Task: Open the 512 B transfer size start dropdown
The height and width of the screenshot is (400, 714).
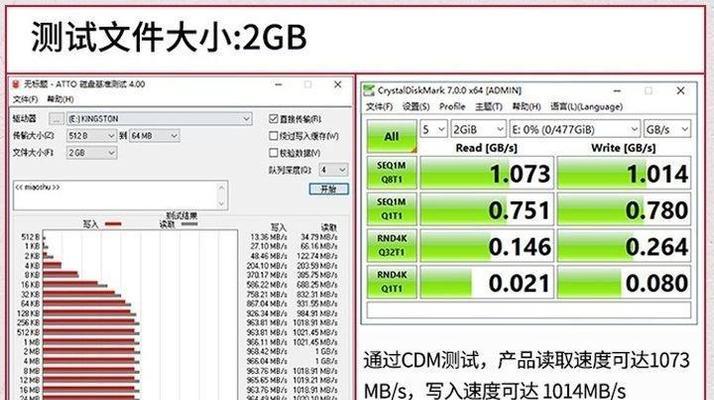Action: click(x=92, y=136)
